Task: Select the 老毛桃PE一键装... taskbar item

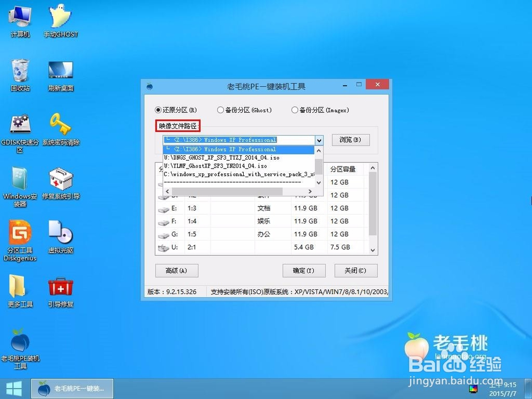Action: pos(72,388)
